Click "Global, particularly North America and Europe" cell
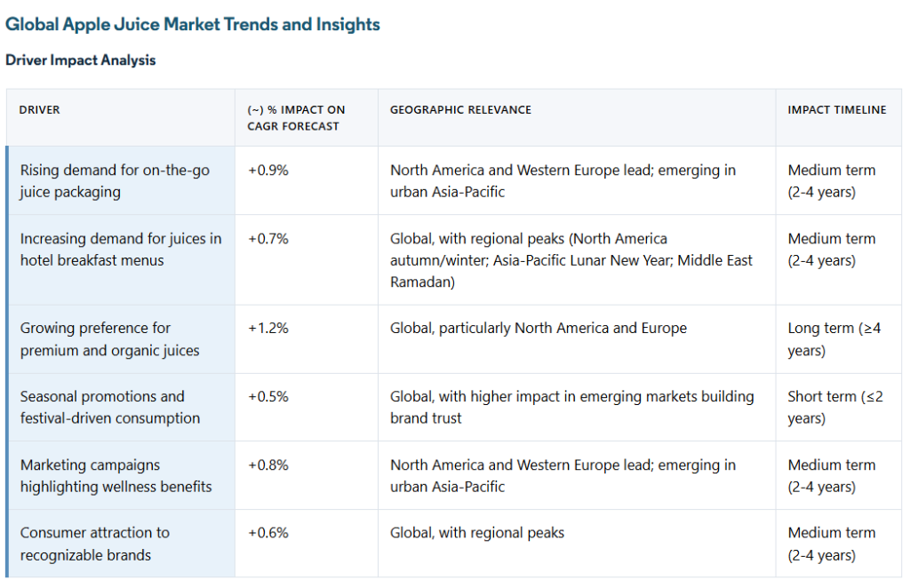Image resolution: width=910 pixels, height=588 pixels. coord(539,329)
